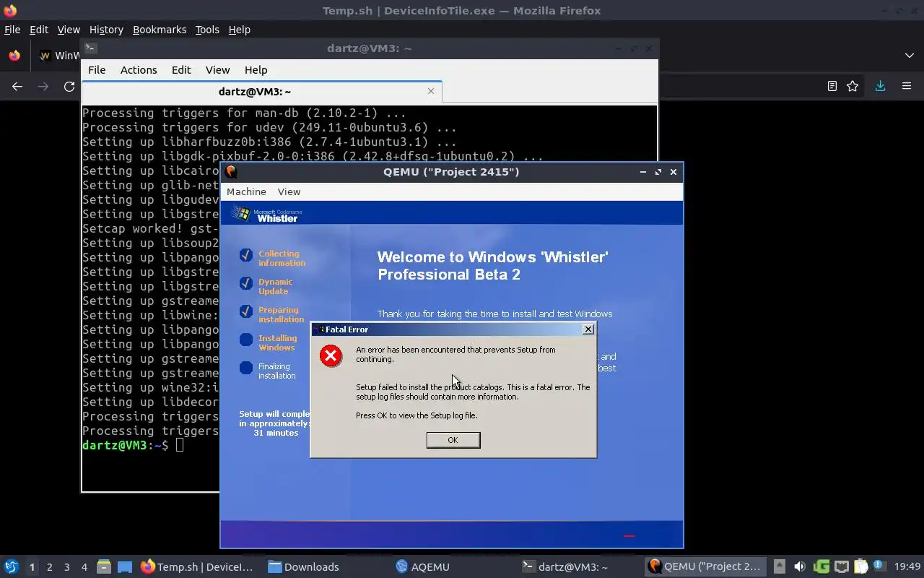Viewport: 924px width, 578px height.
Task: Open the terminal's Edit menu
Action: (181, 70)
